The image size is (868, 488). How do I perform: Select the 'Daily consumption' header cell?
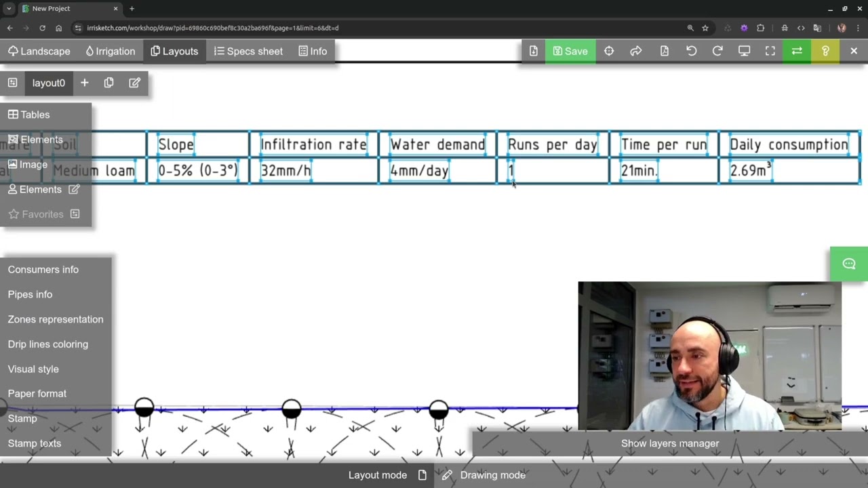tap(789, 144)
